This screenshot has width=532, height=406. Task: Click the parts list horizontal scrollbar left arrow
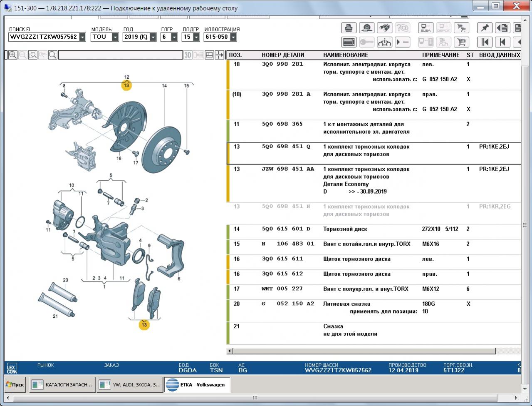click(x=230, y=351)
